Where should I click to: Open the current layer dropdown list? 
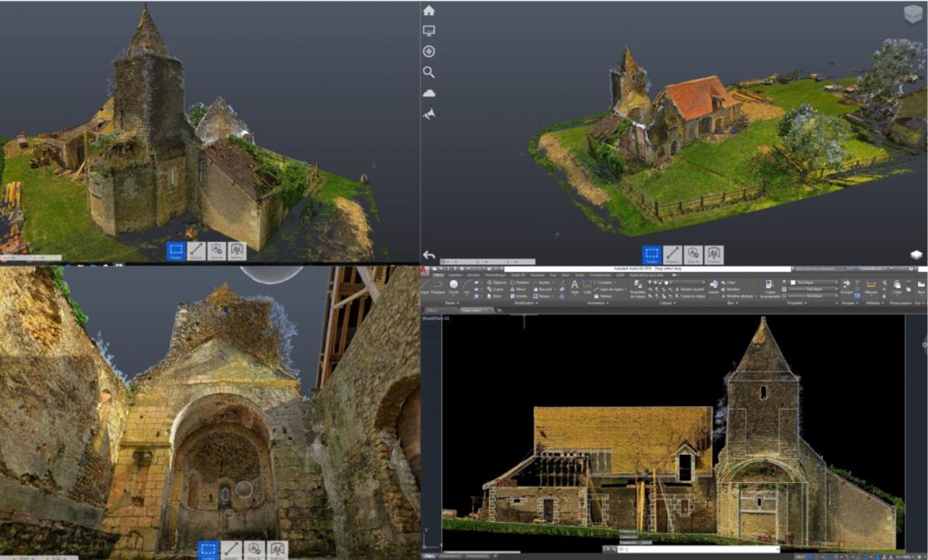pyautogui.click(x=676, y=282)
